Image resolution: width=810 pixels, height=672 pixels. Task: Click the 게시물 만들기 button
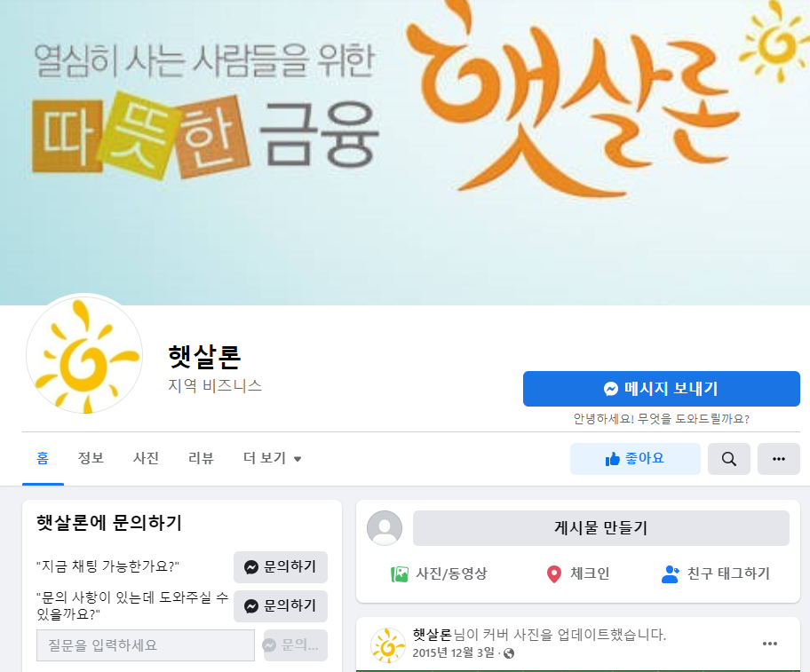(600, 528)
